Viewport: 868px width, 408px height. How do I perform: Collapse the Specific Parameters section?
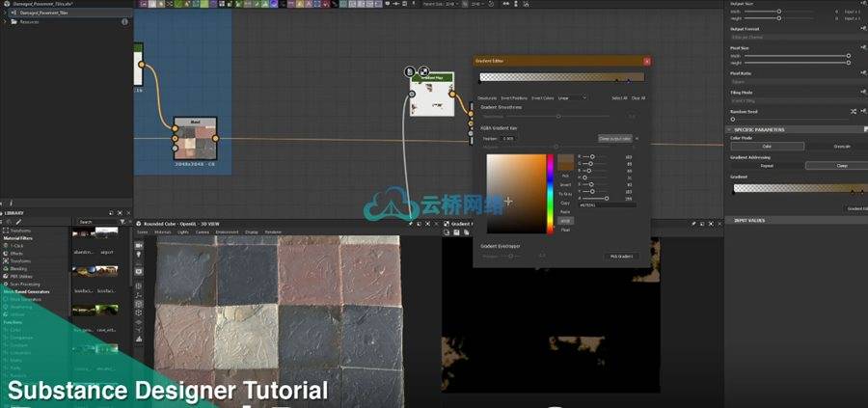click(x=729, y=129)
